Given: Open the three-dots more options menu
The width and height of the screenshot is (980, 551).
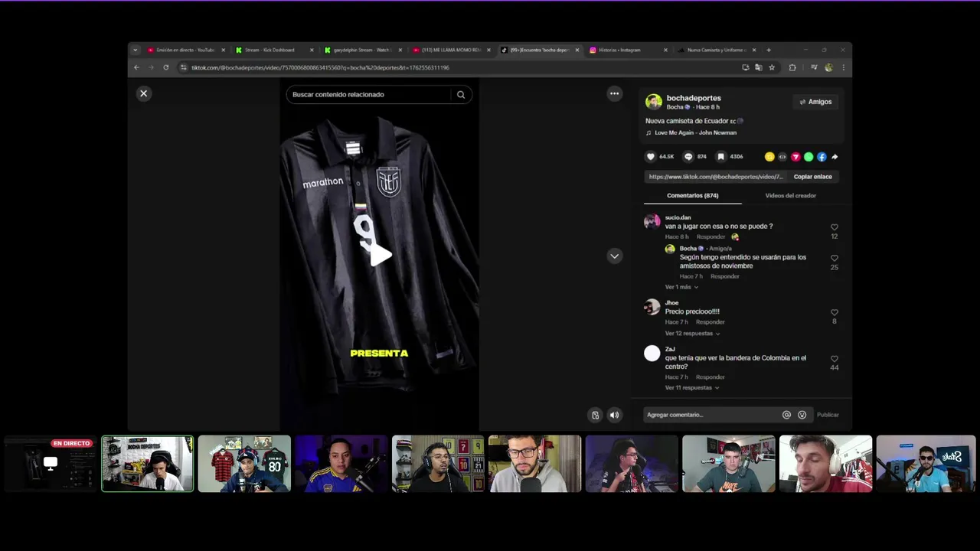Looking at the screenshot, I should [614, 93].
